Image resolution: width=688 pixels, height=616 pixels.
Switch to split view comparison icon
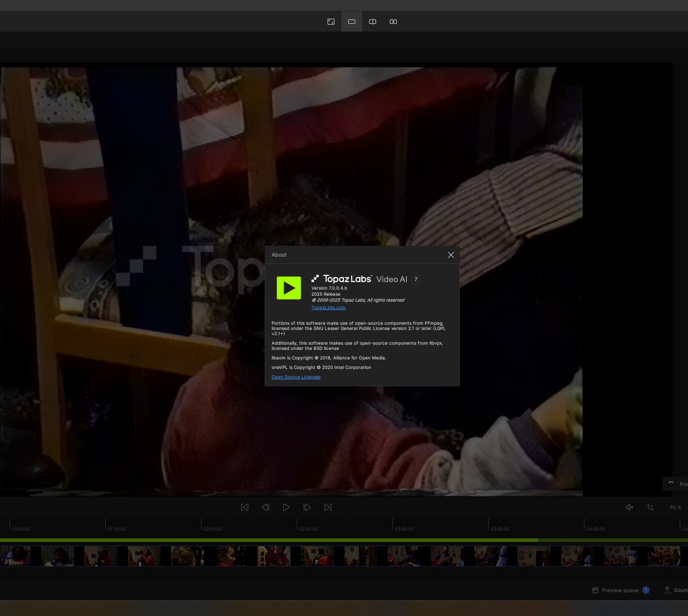click(373, 22)
